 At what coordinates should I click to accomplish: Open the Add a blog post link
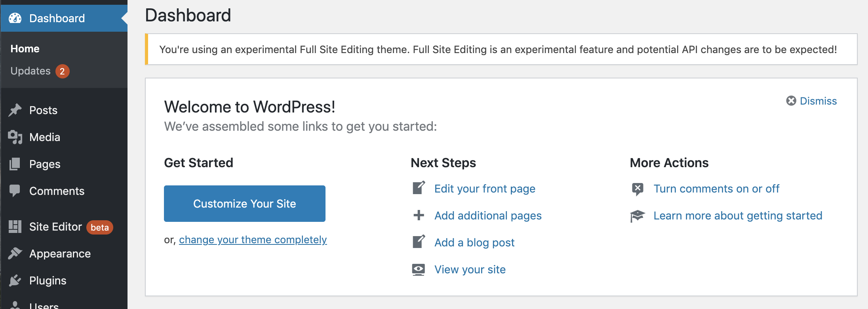click(474, 242)
